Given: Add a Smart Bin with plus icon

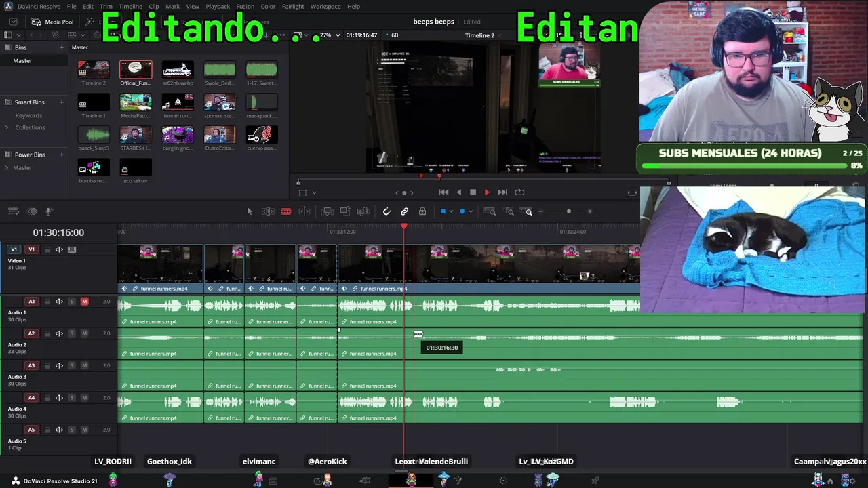Looking at the screenshot, I should 62,102.
